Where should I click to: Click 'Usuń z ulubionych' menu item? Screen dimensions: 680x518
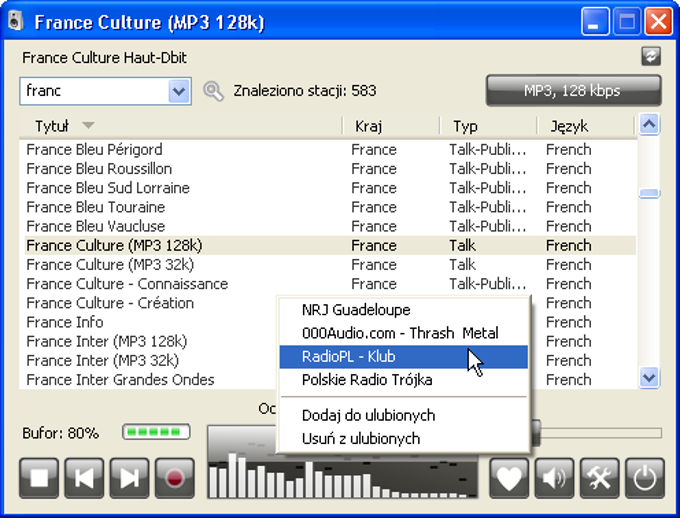404,439
